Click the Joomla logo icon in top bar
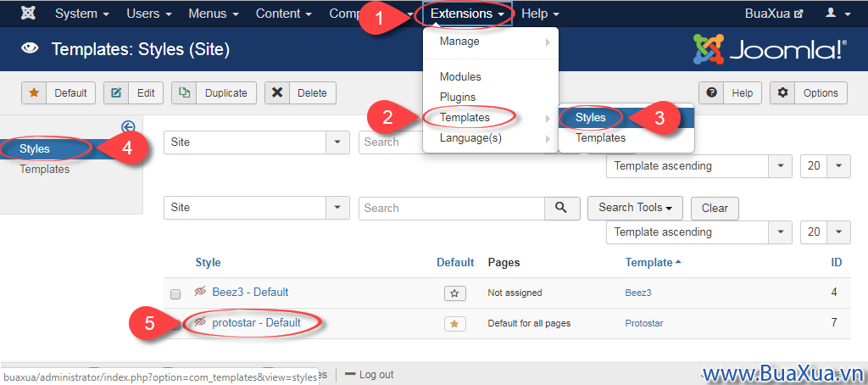Screen dimensions: 868x385 click(29, 14)
